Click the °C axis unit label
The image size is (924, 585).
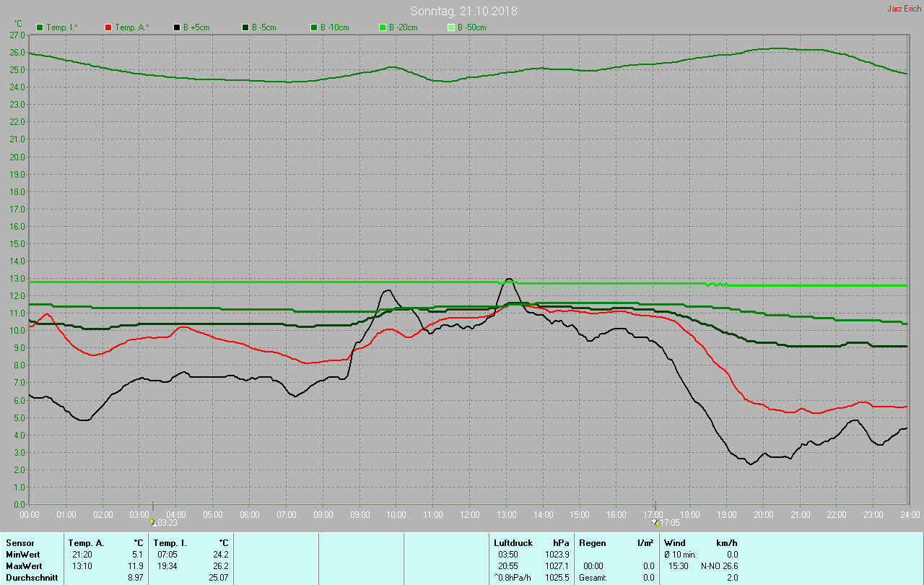[19, 23]
